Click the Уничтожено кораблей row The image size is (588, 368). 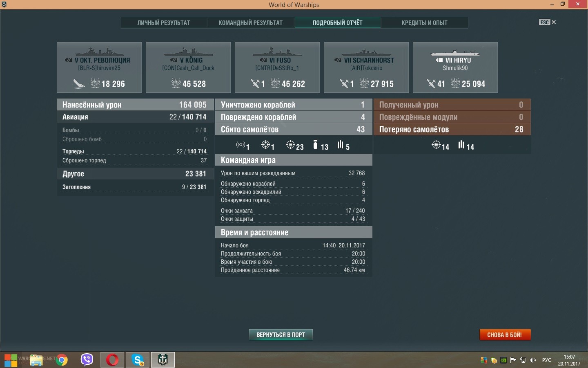pyautogui.click(x=294, y=105)
